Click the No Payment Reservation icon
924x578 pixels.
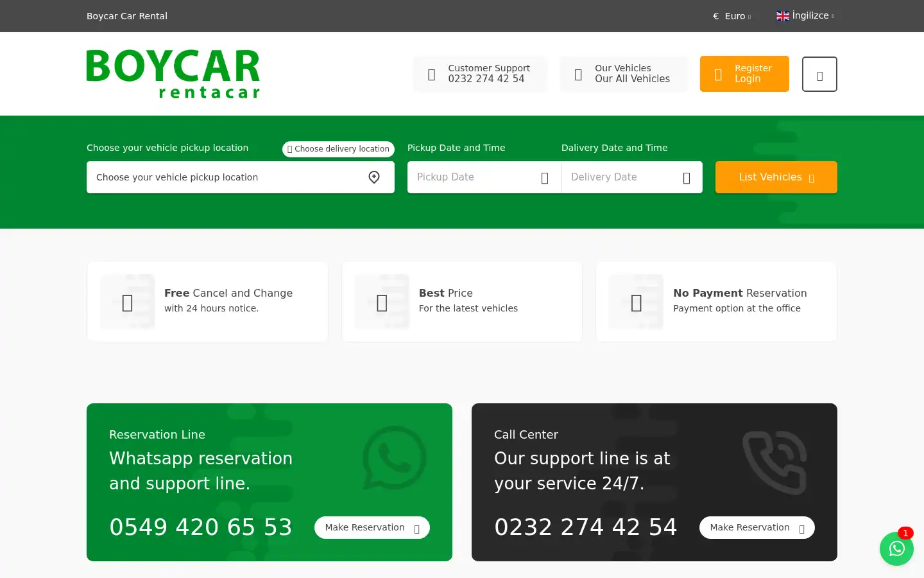(637, 302)
